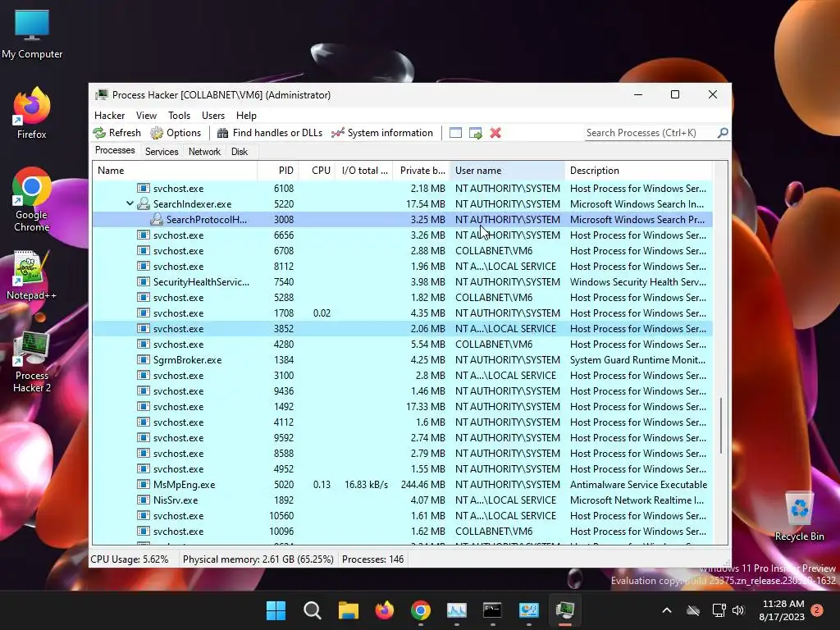840x630 pixels.
Task: Click find window and thread icon
Action: [x=475, y=133]
